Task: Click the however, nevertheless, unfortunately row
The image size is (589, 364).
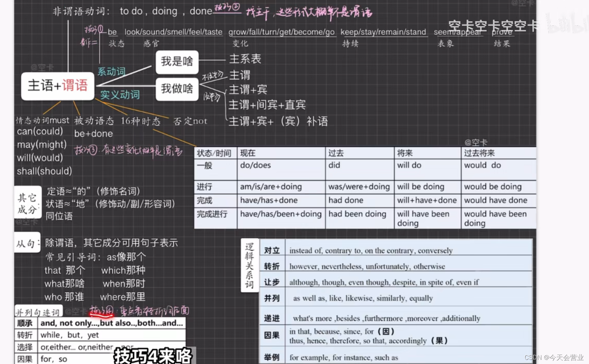Action: [367, 266]
